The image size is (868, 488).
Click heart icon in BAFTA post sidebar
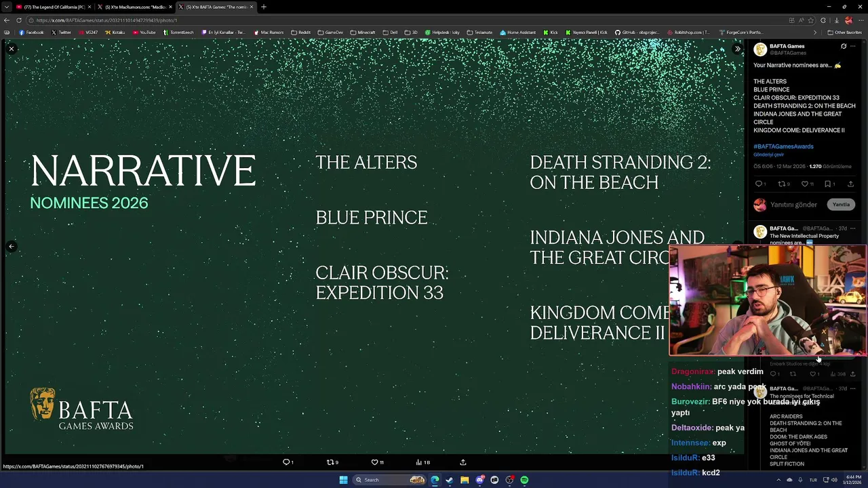coord(806,184)
